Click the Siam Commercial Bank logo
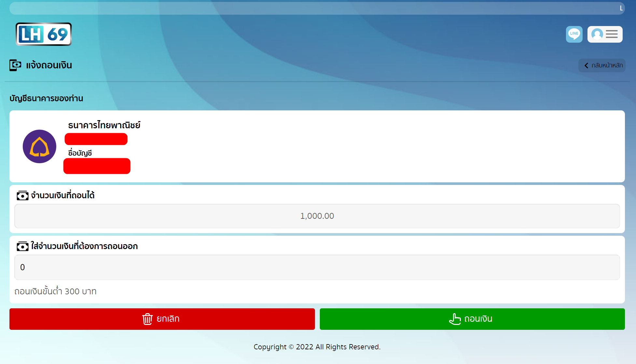The height and width of the screenshot is (364, 636). pos(39,147)
